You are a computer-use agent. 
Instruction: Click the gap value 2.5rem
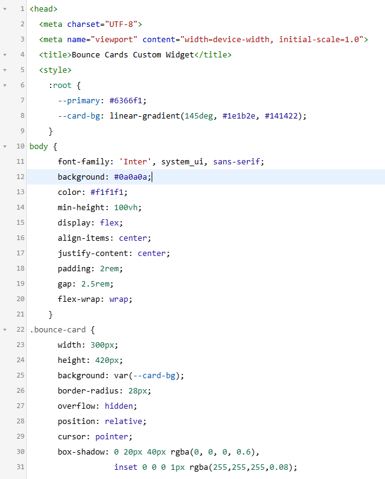(x=95, y=284)
